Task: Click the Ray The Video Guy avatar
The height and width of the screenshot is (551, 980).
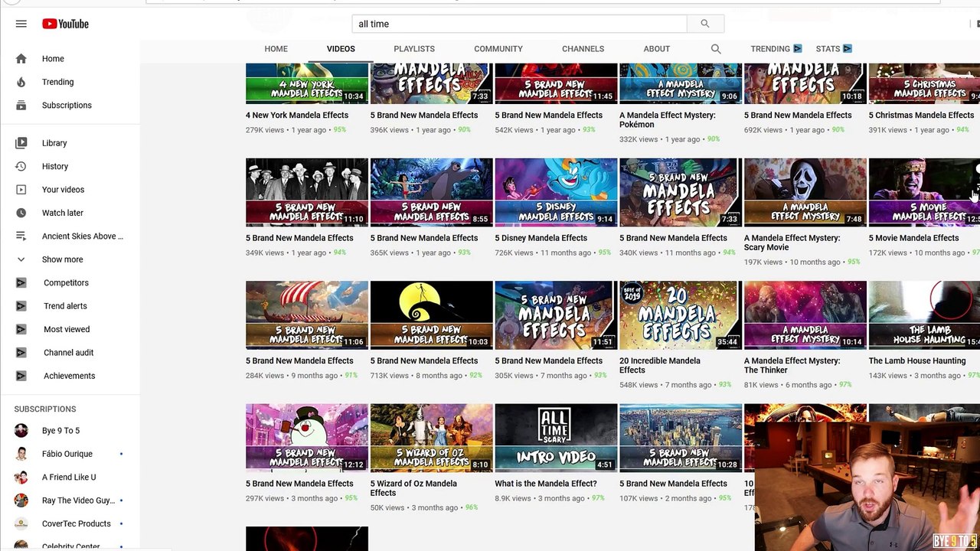Action: tap(21, 500)
